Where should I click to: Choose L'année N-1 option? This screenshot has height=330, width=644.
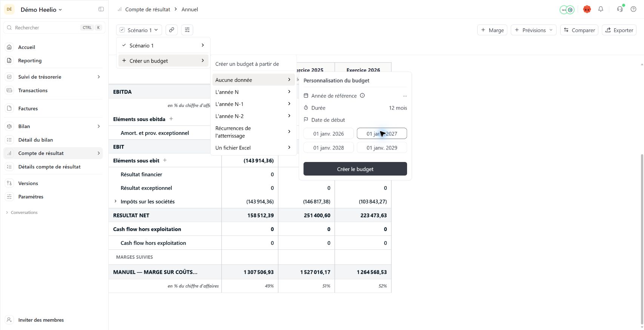(254, 104)
